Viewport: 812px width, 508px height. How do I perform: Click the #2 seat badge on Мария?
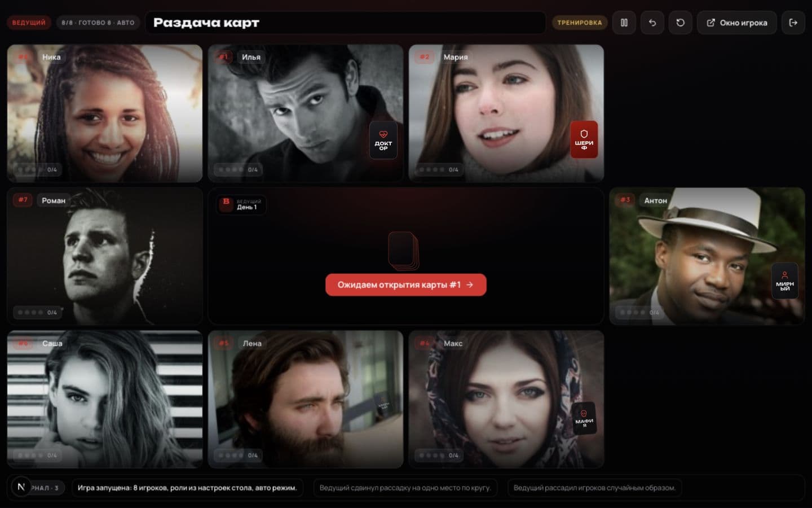pyautogui.click(x=425, y=57)
